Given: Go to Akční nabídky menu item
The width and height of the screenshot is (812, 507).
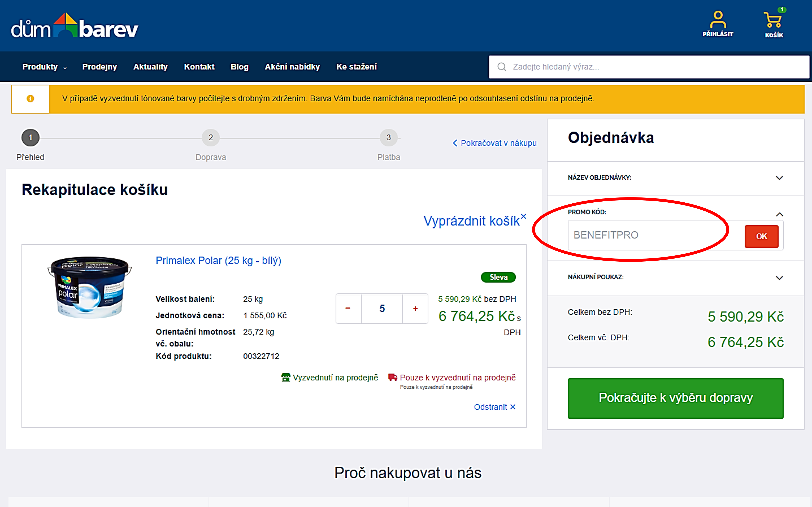Looking at the screenshot, I should coord(292,67).
